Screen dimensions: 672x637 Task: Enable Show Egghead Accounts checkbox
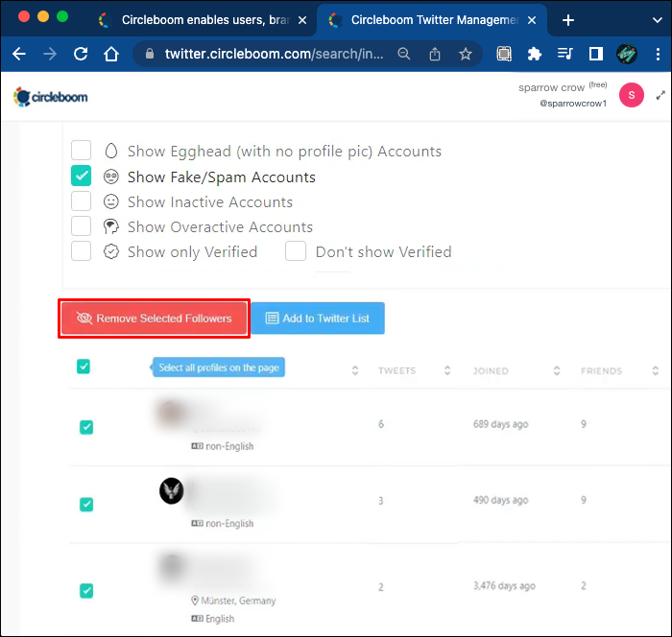(81, 150)
